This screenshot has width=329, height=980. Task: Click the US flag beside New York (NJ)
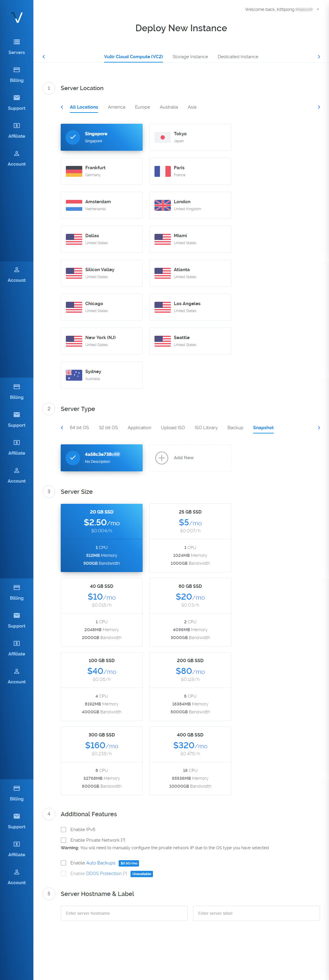(x=74, y=341)
